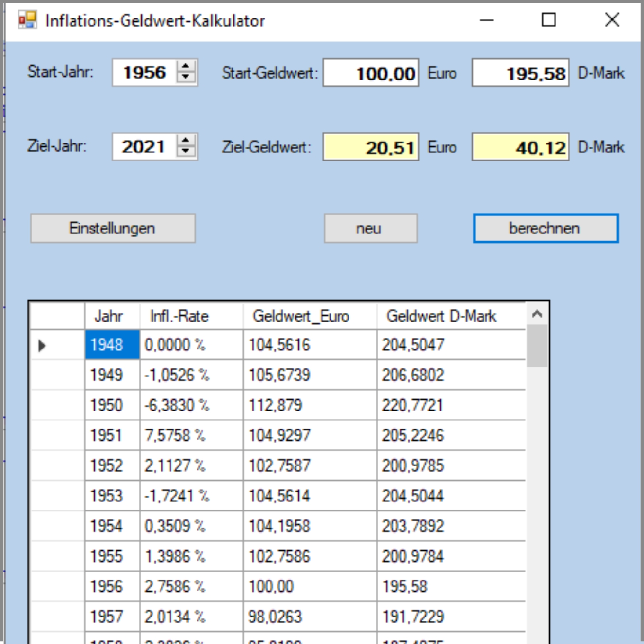Screen dimensions: 644x644
Task: Increase the Ziel-Jahr value with up arrow
Action: 186,141
